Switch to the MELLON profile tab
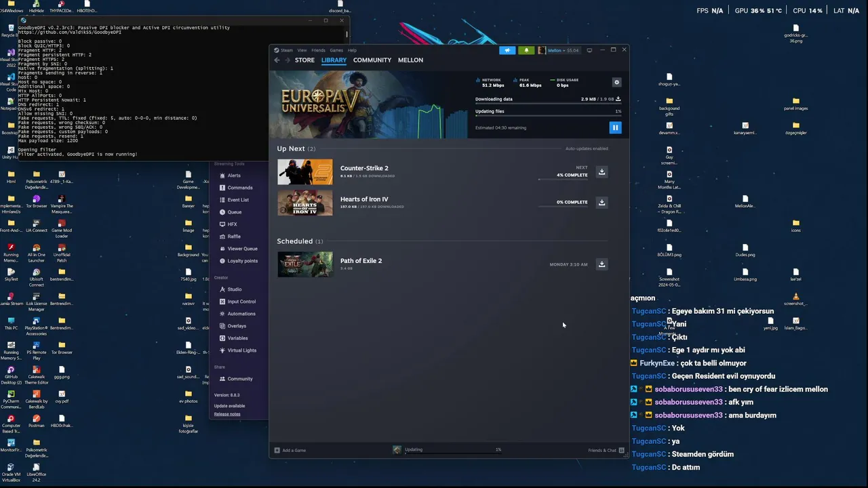The width and height of the screenshot is (868, 488). (410, 60)
